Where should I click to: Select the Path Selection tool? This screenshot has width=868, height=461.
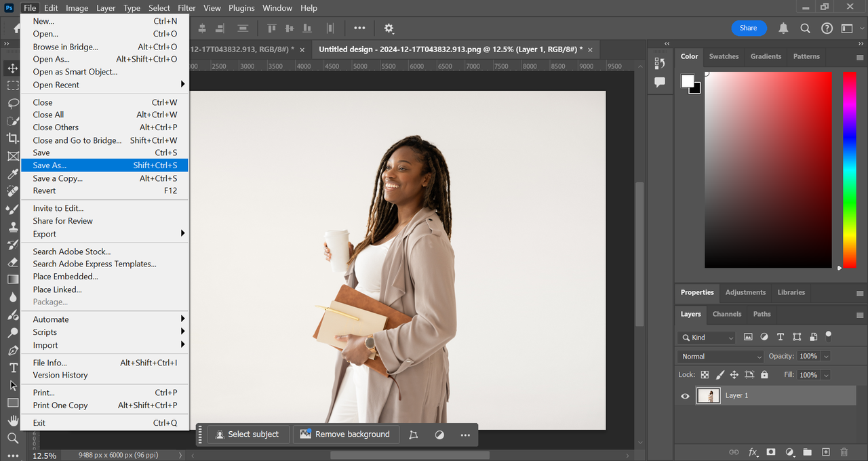[x=13, y=385]
